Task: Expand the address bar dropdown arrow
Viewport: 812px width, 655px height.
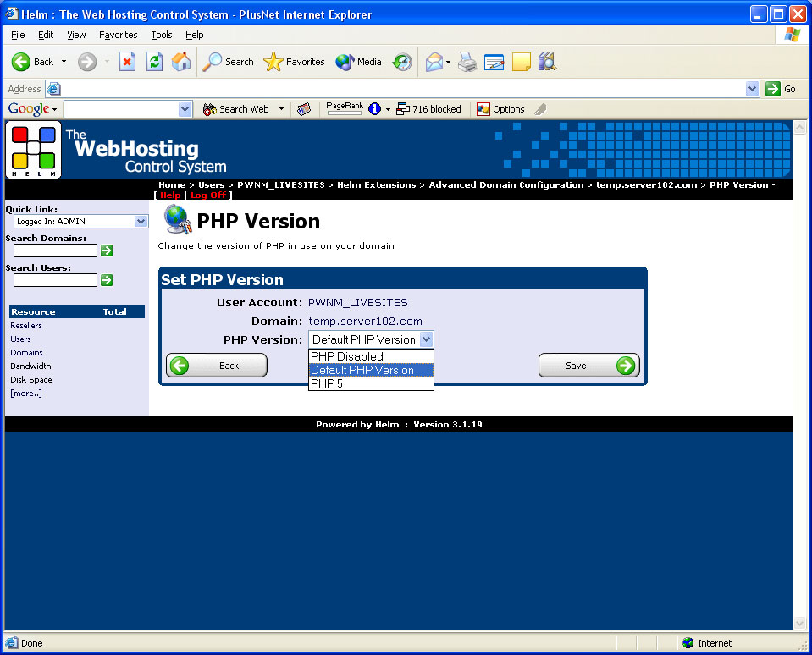Action: click(x=753, y=89)
